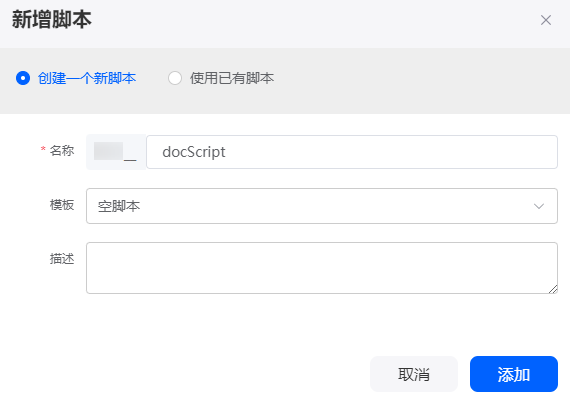Viewport: 570px width, 395px height.
Task: Click the 名称 field label
Action: (62, 150)
